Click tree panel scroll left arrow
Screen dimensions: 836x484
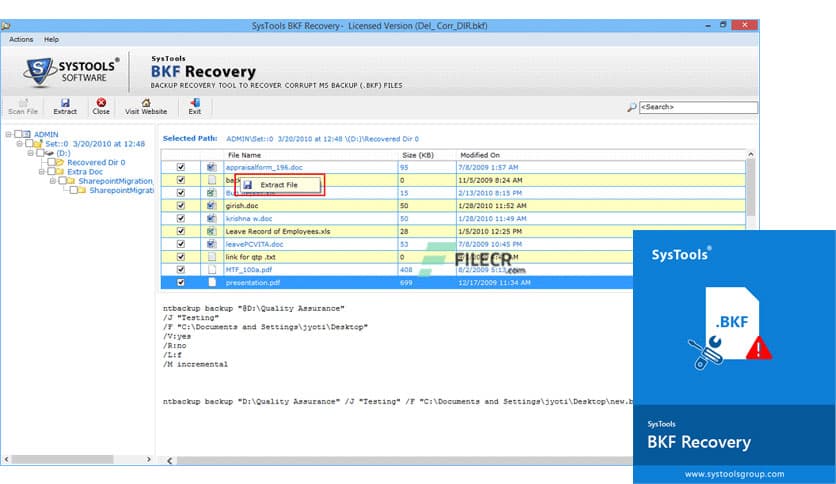[x=6, y=459]
